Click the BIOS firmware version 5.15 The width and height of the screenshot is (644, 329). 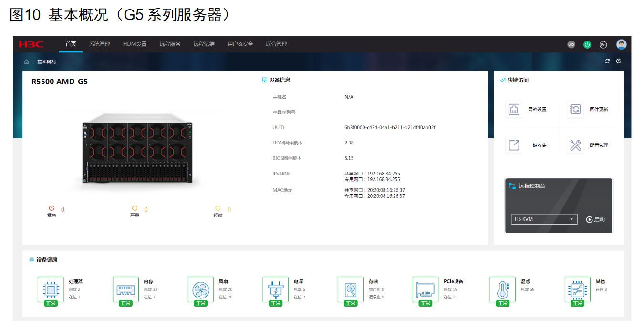(349, 158)
